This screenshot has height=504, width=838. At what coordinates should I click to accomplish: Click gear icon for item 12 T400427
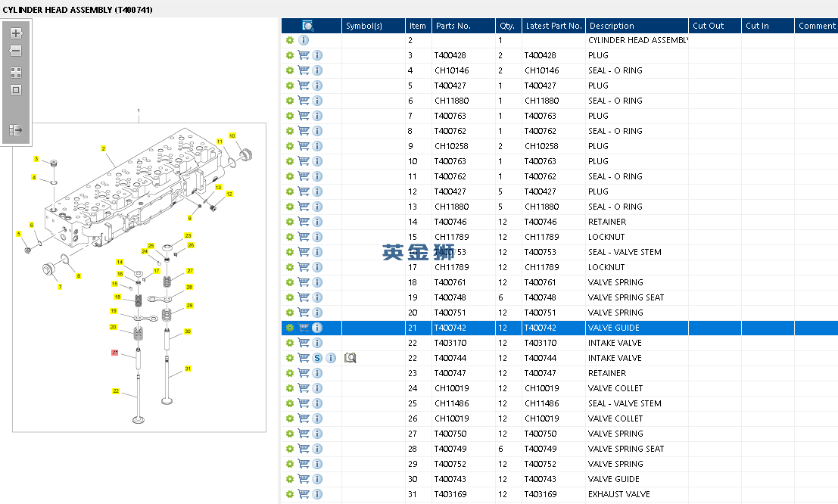tap(290, 191)
